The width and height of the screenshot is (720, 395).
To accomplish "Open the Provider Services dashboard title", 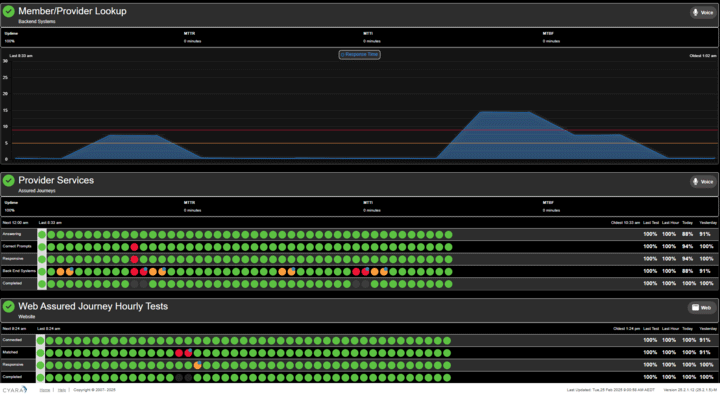I will coord(56,181).
